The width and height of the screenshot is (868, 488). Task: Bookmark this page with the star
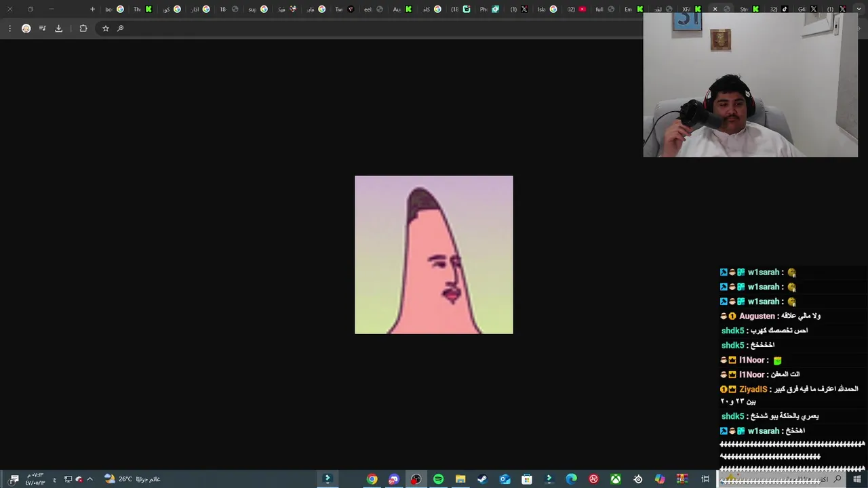(x=106, y=28)
